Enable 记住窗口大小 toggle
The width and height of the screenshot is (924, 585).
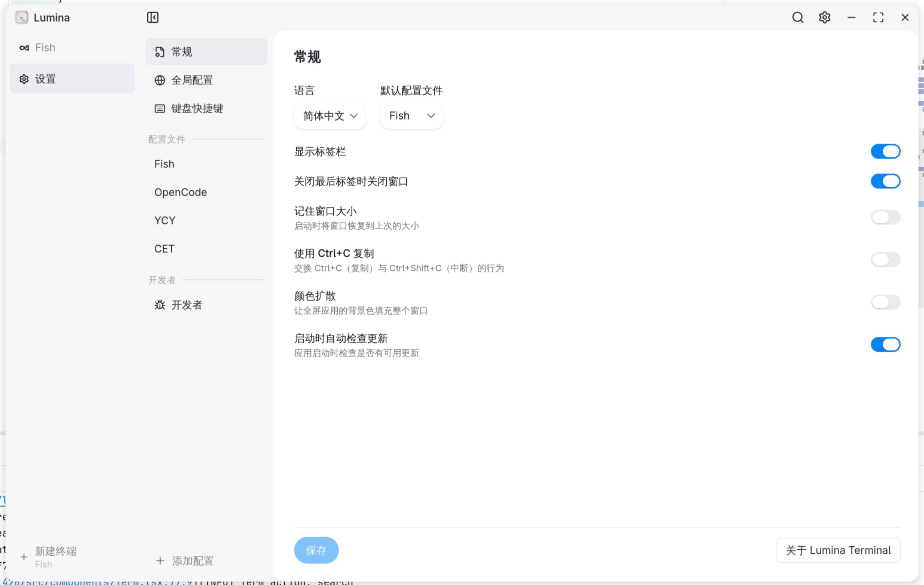coord(886,218)
